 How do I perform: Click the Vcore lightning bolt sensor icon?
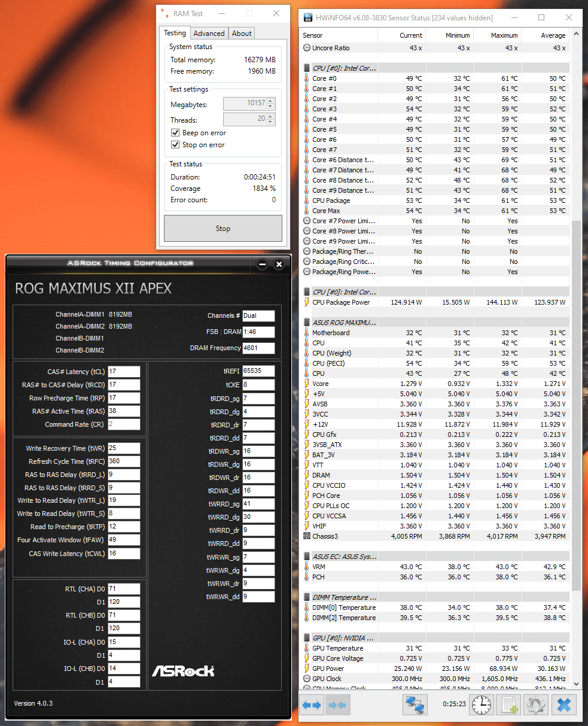[x=307, y=384]
